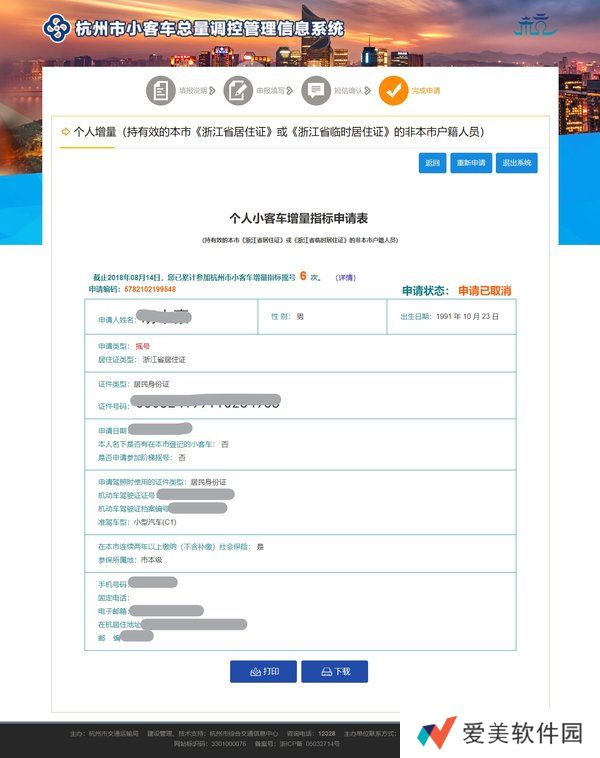The width and height of the screenshot is (600, 758).
Task: Select the 短信确认 step message icon
Action: coord(316,90)
